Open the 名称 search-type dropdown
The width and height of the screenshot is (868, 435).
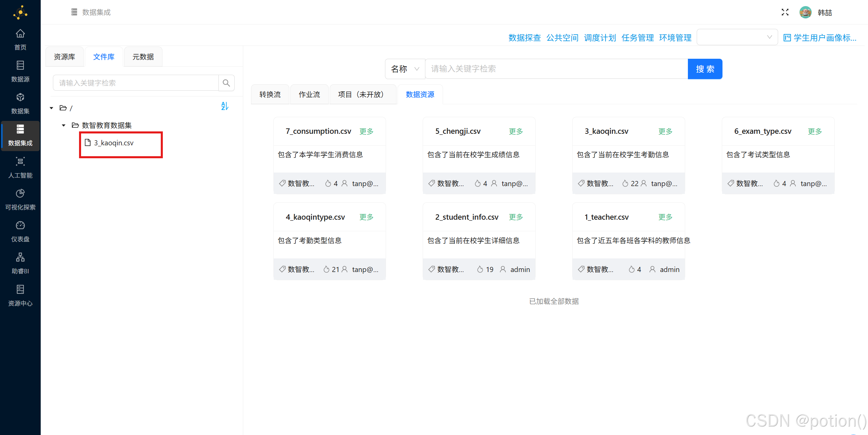point(405,69)
